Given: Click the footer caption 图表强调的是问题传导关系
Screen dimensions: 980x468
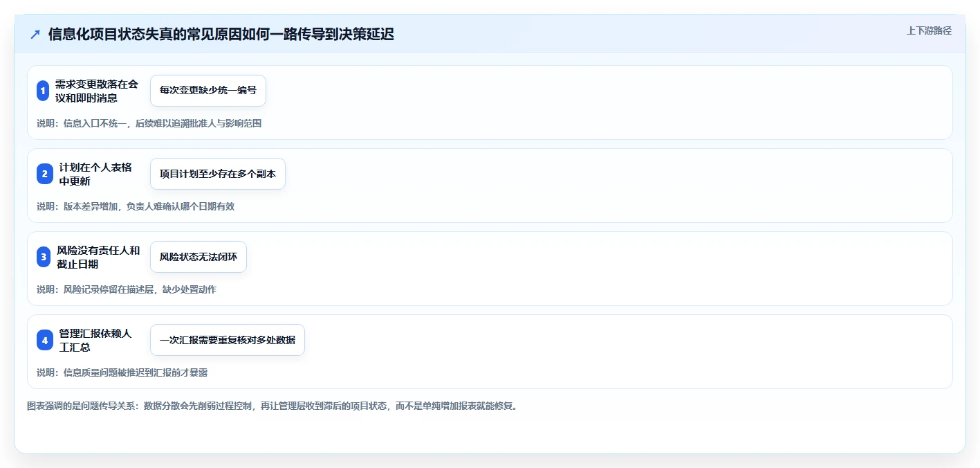Looking at the screenshot, I should pyautogui.click(x=272, y=406).
